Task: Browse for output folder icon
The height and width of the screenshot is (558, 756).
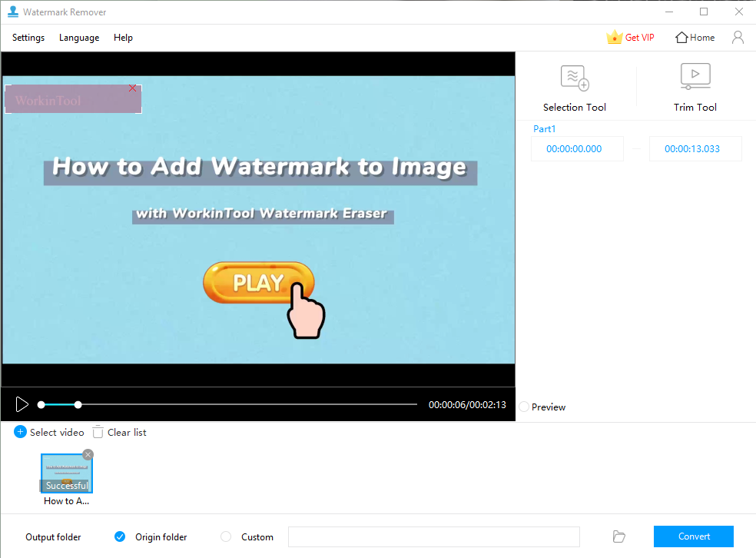Action: click(x=619, y=536)
